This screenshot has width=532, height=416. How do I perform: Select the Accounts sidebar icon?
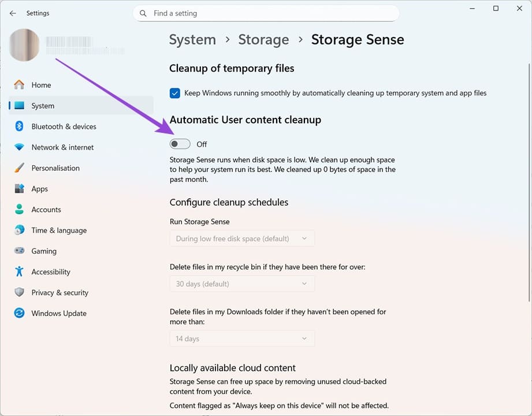18,210
